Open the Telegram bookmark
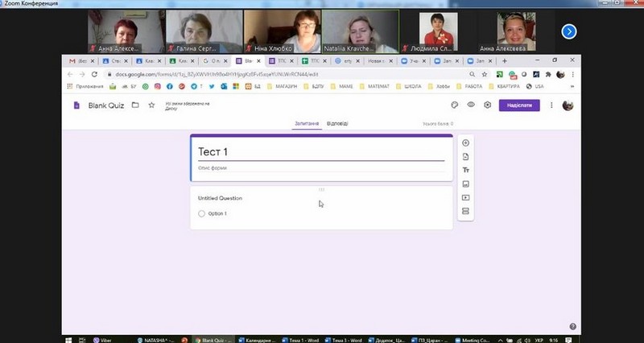Screen dimensions: 644x343 coord(194,86)
